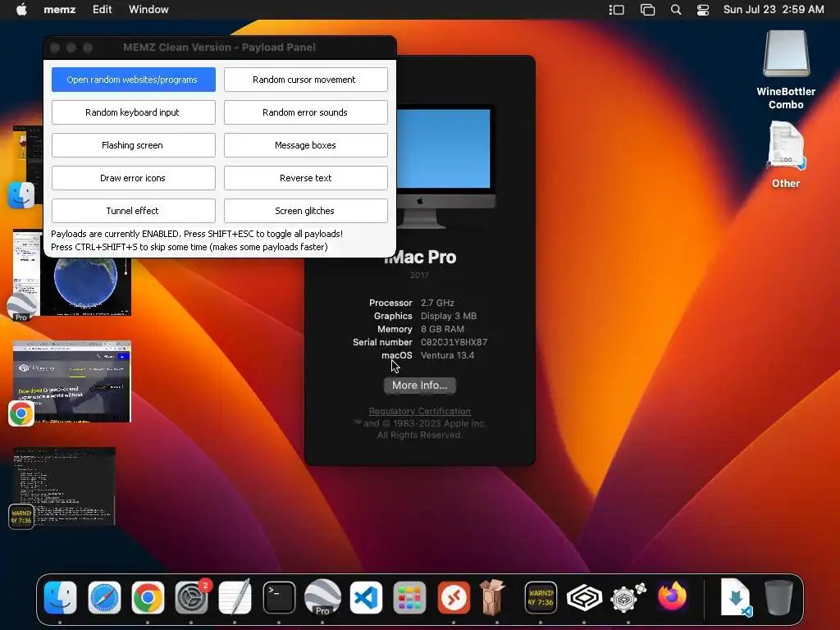Open the Downloads stack in dock
Viewport: 840px width, 630px height.
tap(736, 597)
